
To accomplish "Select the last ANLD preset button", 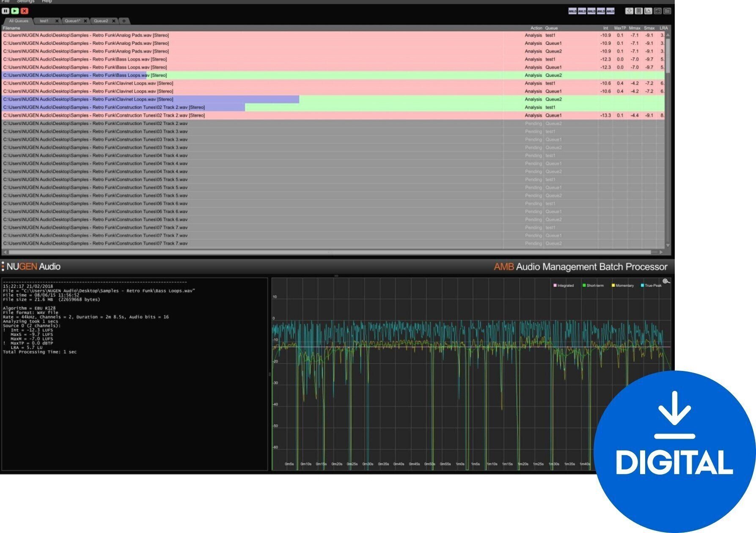I will [610, 11].
